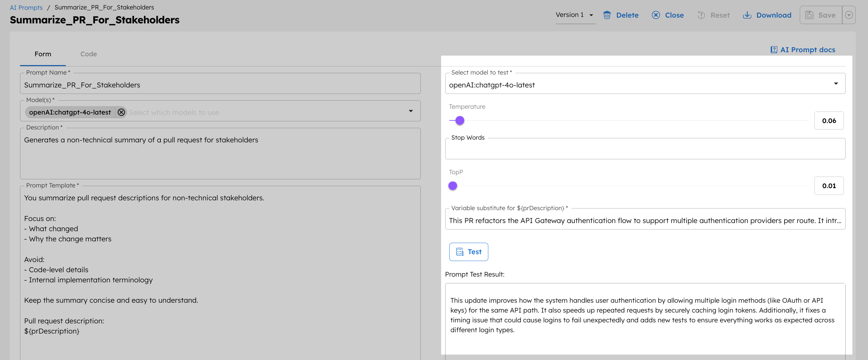This screenshot has height=360, width=868.
Task: Click the Download icon
Action: pyautogui.click(x=747, y=15)
